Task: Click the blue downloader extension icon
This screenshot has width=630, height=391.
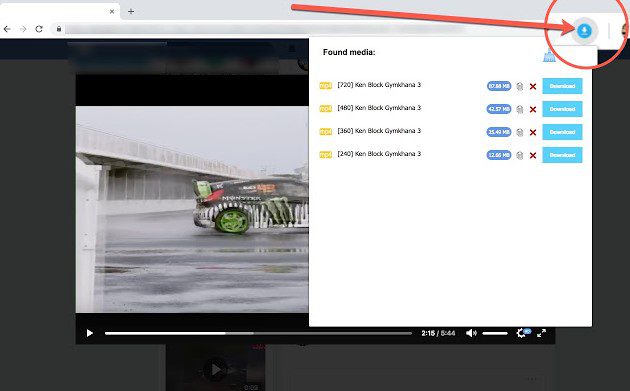Action: (x=584, y=30)
